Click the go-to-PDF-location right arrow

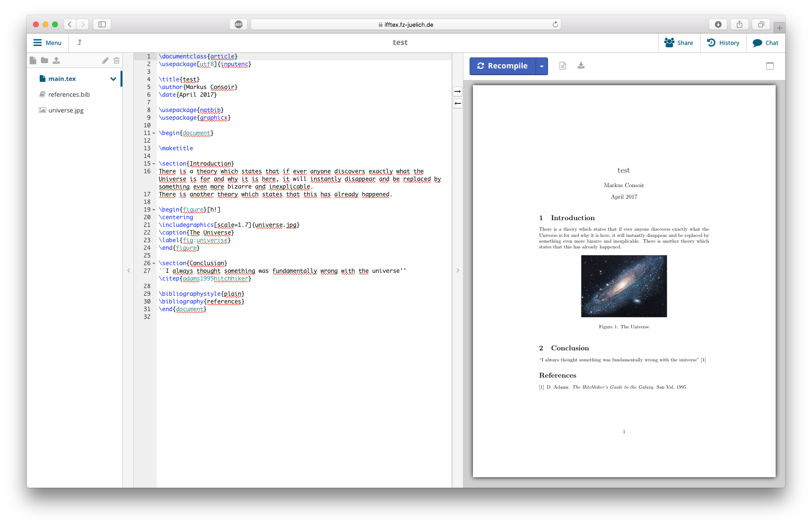click(458, 91)
